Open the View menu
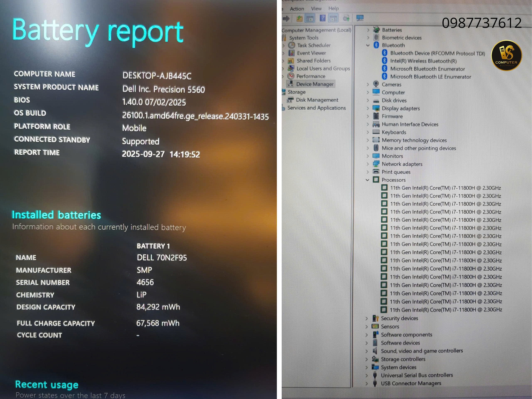Image resolution: width=532 pixels, height=399 pixels. (316, 9)
